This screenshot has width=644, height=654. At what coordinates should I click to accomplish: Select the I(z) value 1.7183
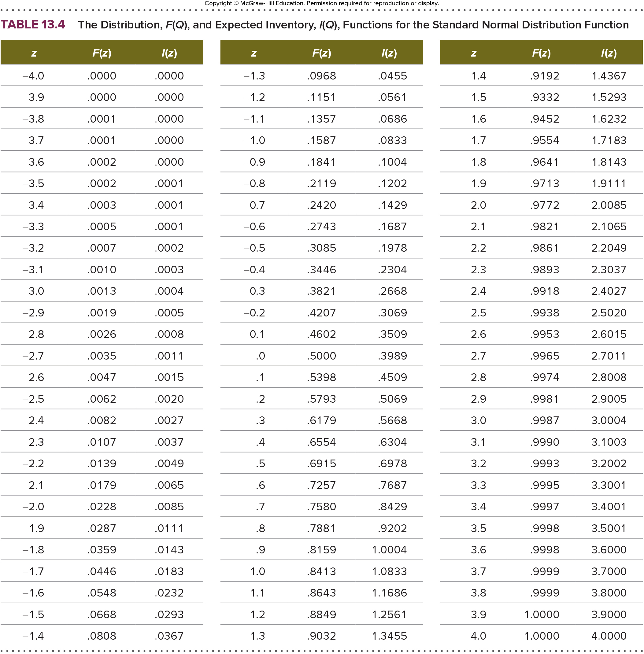point(609,140)
